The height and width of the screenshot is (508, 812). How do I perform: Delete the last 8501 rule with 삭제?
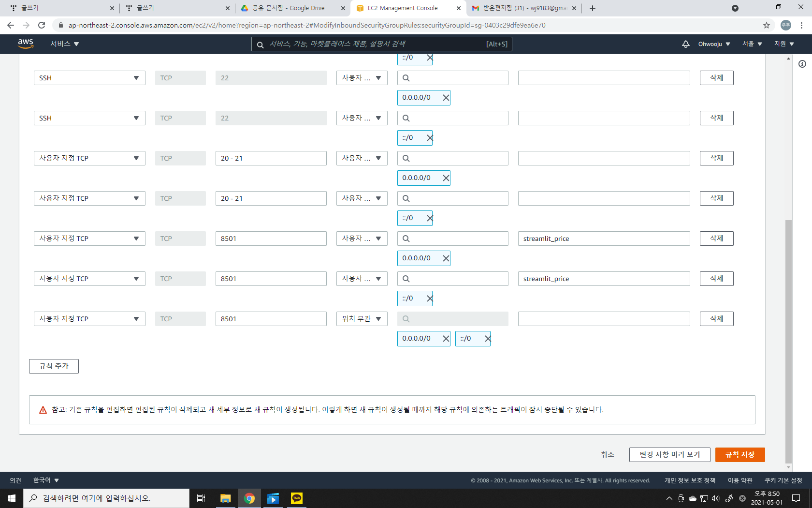(717, 319)
